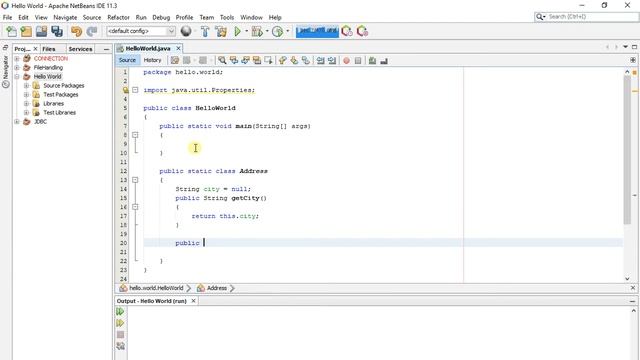Switch to Source view

tap(127, 60)
